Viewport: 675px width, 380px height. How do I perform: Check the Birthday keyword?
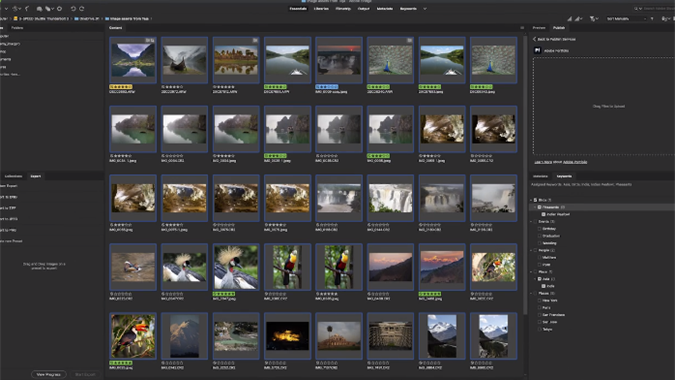(x=539, y=229)
